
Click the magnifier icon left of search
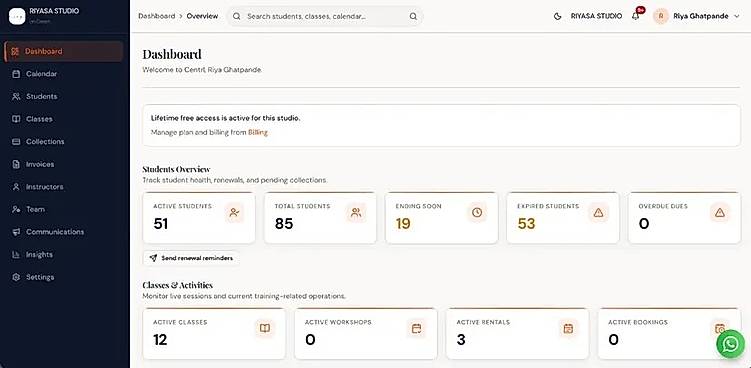click(237, 16)
